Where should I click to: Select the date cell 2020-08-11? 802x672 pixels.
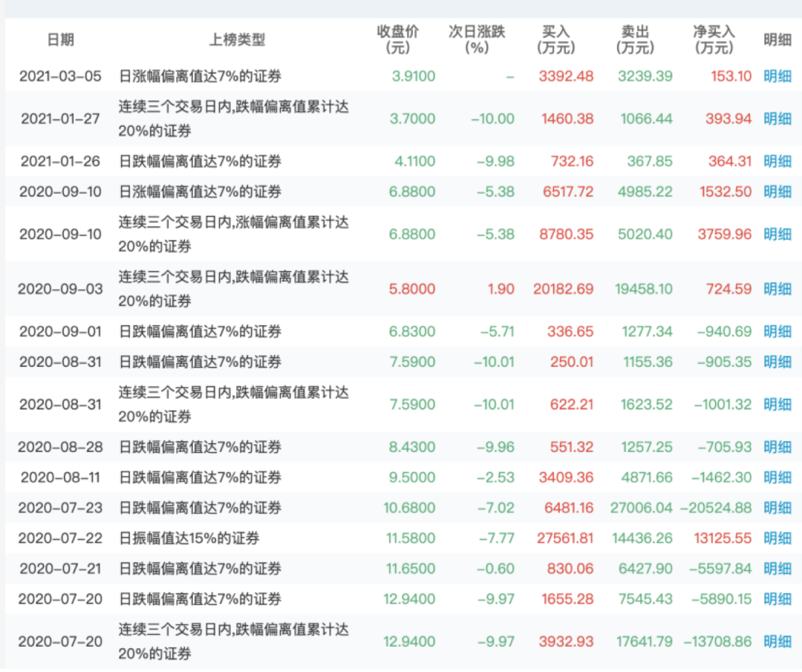click(x=60, y=477)
